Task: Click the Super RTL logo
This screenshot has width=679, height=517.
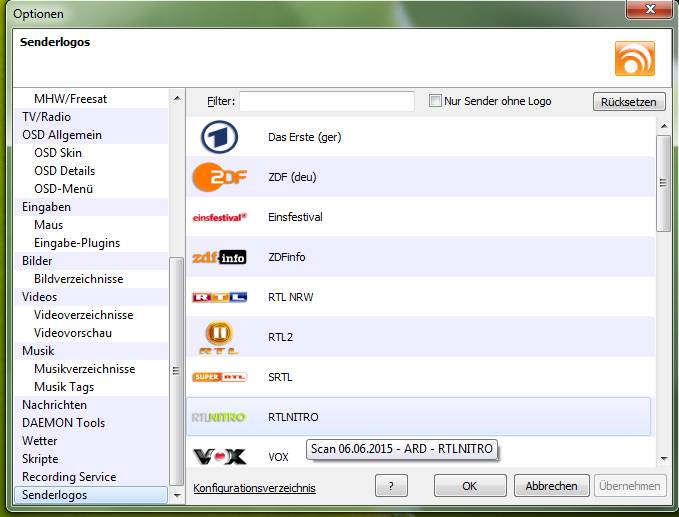Action: 219,377
